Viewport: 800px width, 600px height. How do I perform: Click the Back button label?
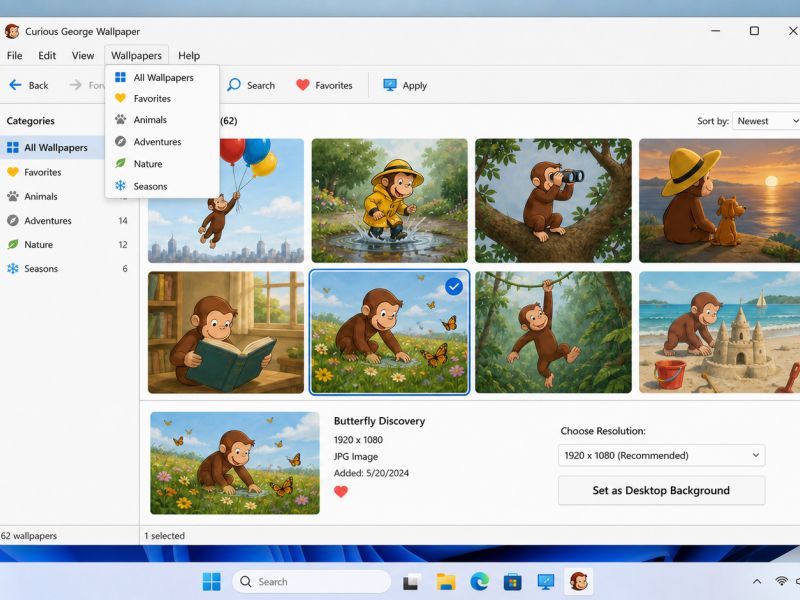[38, 85]
